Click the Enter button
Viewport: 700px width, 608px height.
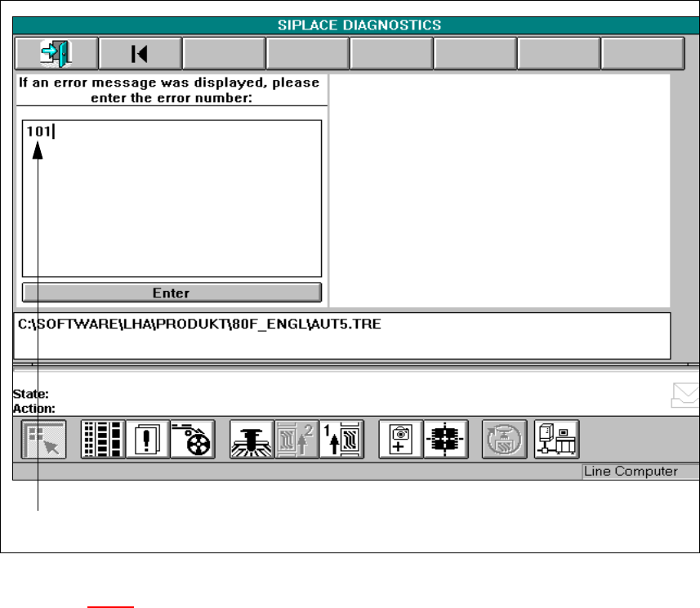(x=172, y=293)
